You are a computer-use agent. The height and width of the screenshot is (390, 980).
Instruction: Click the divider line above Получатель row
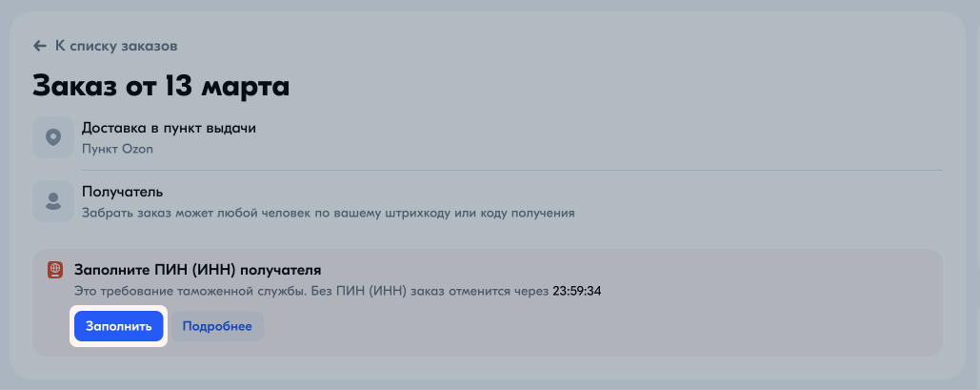[x=511, y=170]
